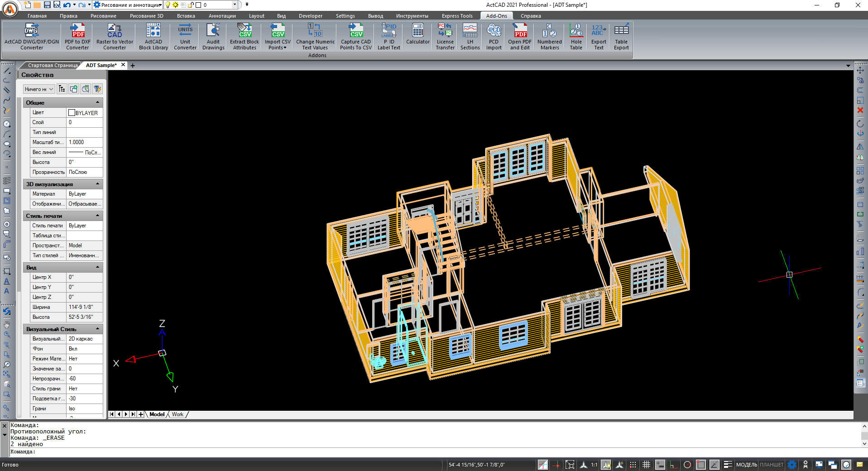Screen dimensions: 868x471
Task: Open Capture CAD Points To CSV
Action: click(x=355, y=36)
